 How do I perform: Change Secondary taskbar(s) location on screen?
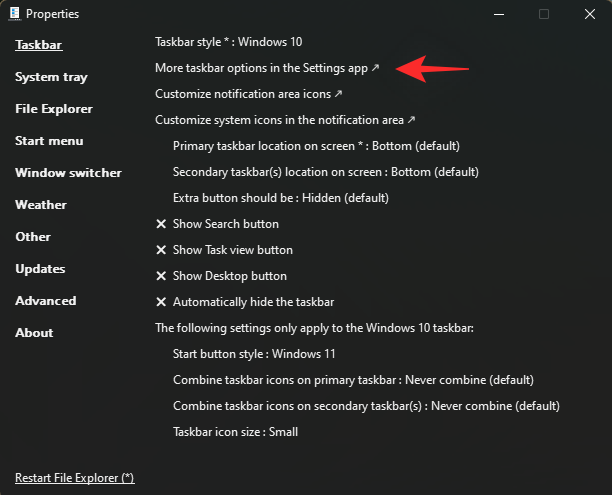point(326,172)
